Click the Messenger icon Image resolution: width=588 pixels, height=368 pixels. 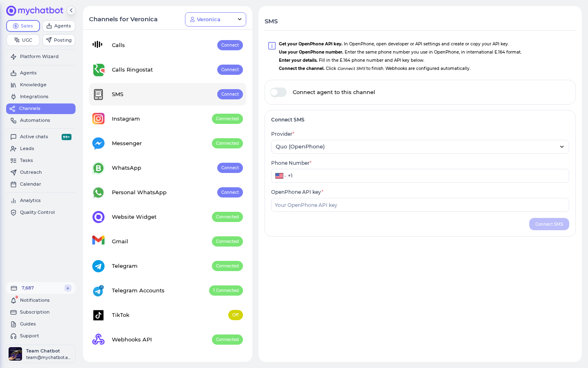[x=98, y=144]
